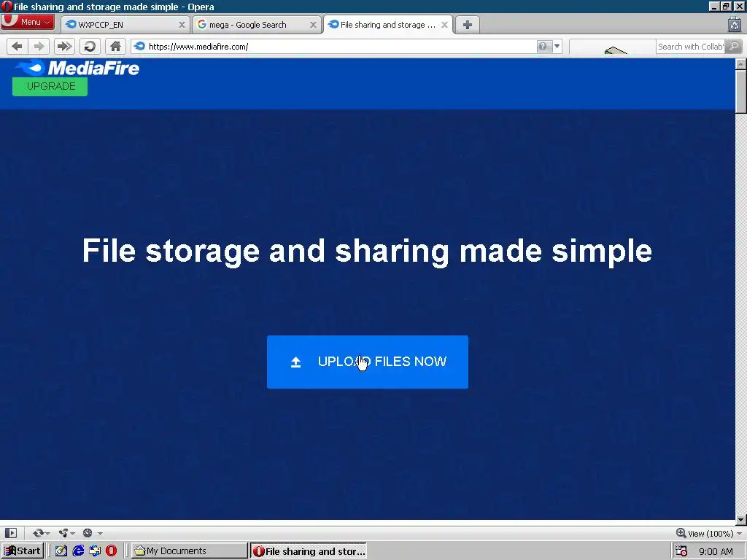Screen dimensions: 747x560
Task: Open the Opera Unite dropdown
Action: (x=66, y=533)
